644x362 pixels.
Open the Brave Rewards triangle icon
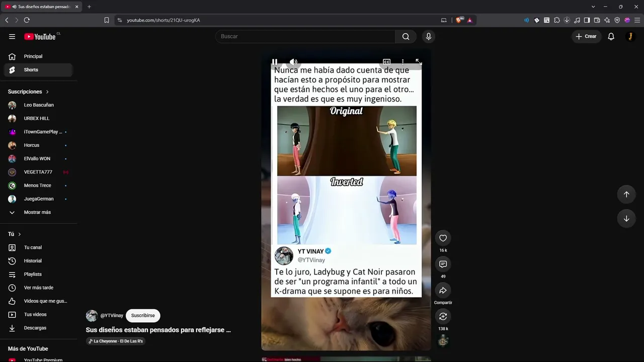(x=469, y=20)
